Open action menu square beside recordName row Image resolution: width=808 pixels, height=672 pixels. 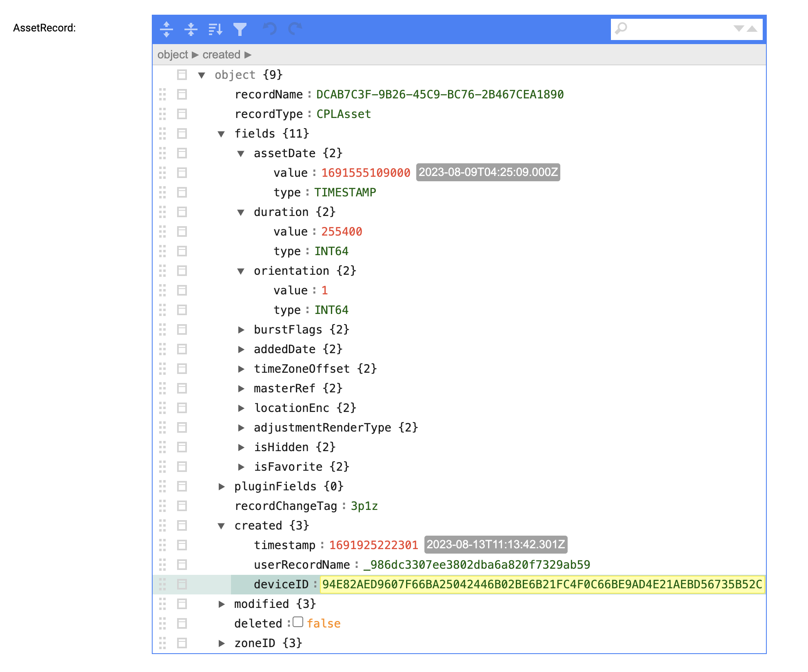182,95
